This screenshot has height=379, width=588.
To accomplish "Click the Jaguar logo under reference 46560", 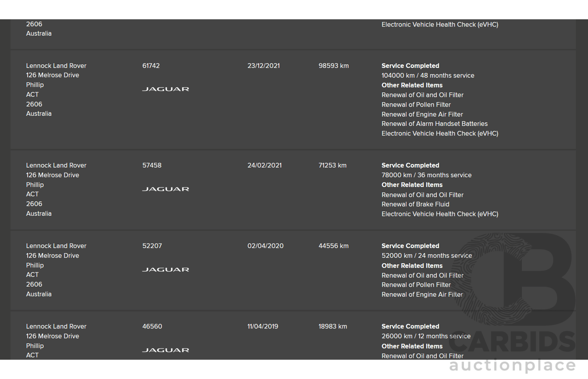I will [x=165, y=350].
